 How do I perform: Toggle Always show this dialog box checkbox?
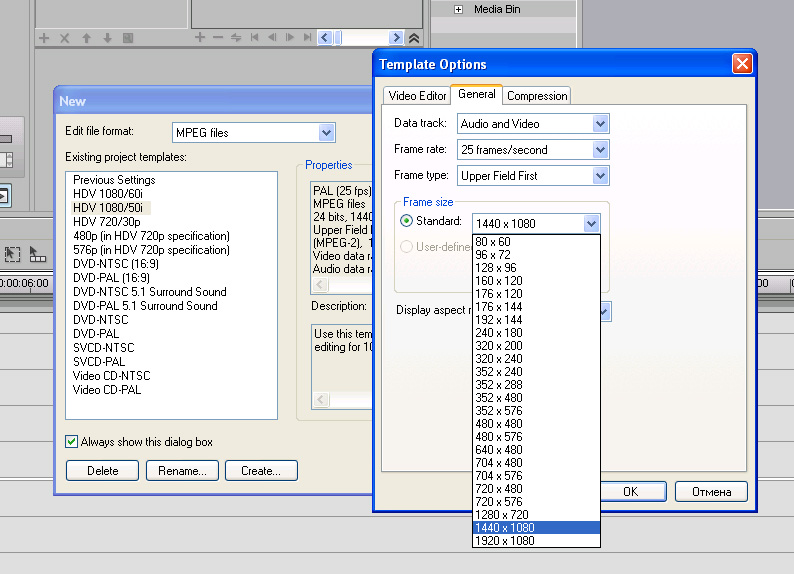point(71,442)
